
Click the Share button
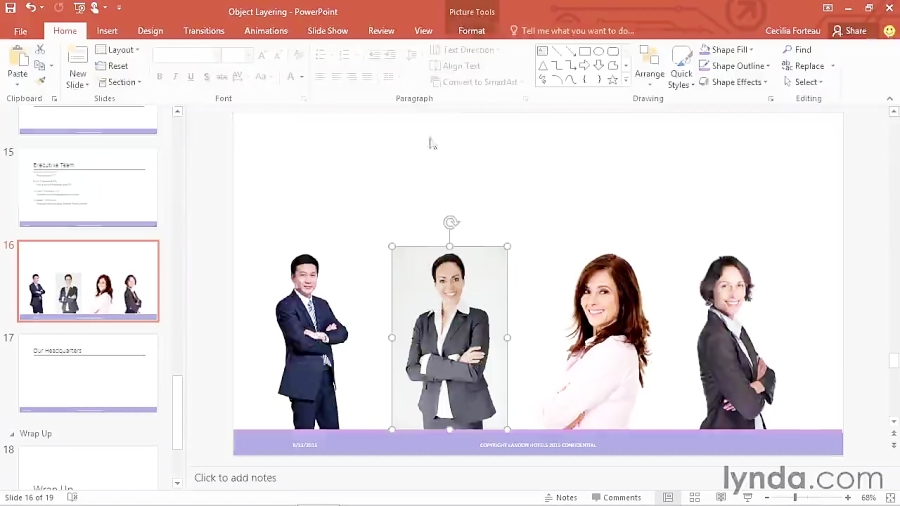pyautogui.click(x=849, y=31)
